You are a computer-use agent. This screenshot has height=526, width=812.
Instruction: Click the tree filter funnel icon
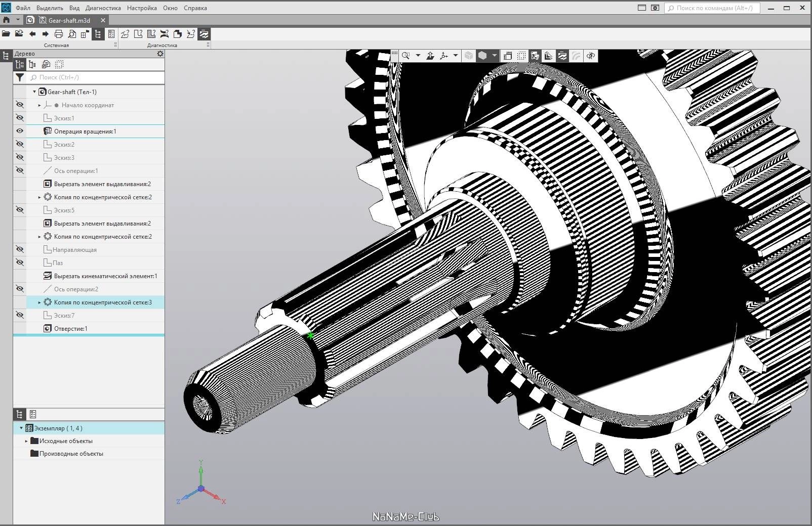click(19, 77)
